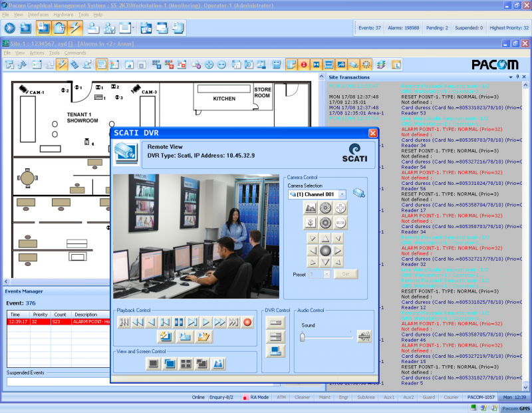Toggle the ATM mode in status bar

coord(281,397)
